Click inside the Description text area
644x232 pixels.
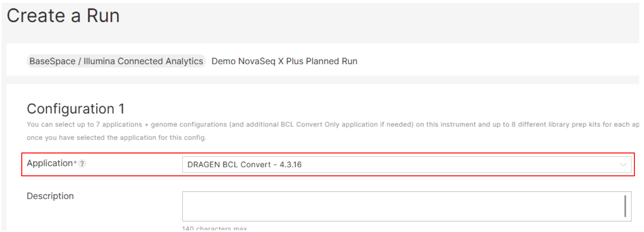(x=402, y=206)
